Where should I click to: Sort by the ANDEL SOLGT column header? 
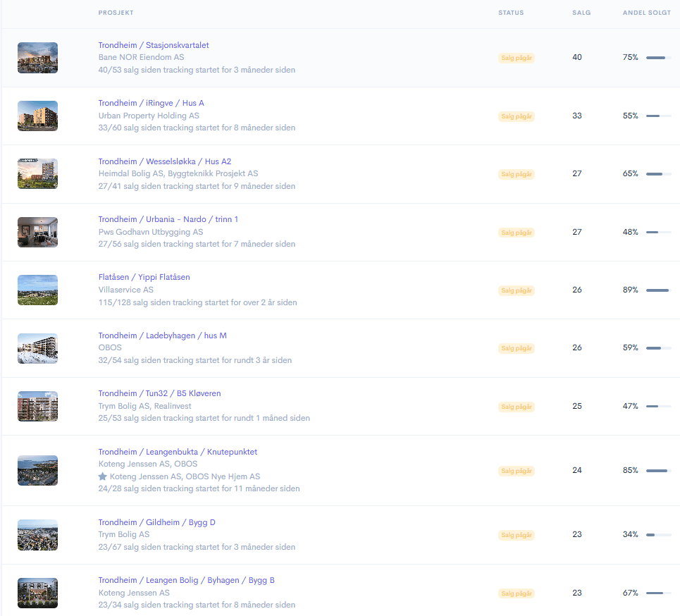[x=647, y=13]
